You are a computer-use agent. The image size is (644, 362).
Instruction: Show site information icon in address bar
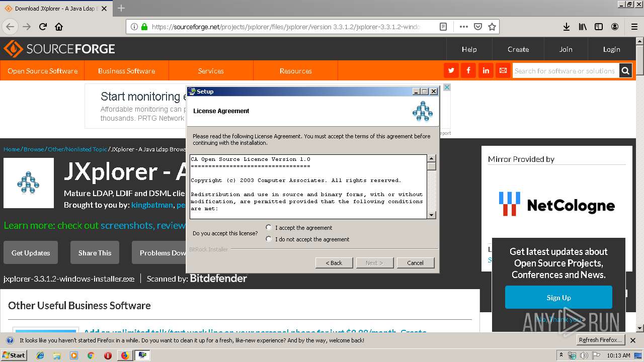(x=134, y=27)
